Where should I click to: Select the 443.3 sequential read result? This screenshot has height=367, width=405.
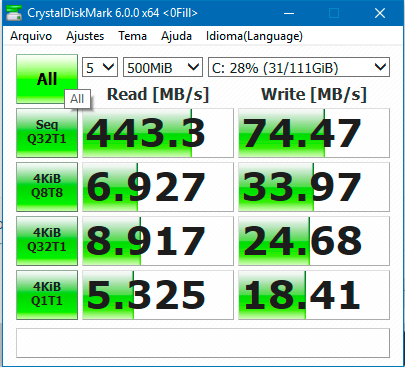pos(158,133)
